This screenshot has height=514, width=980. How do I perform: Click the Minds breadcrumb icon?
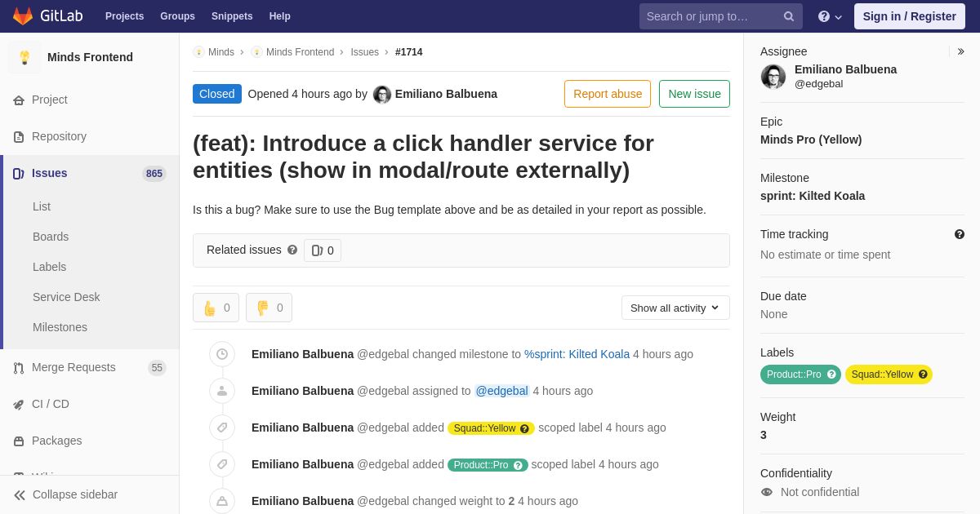(x=198, y=52)
